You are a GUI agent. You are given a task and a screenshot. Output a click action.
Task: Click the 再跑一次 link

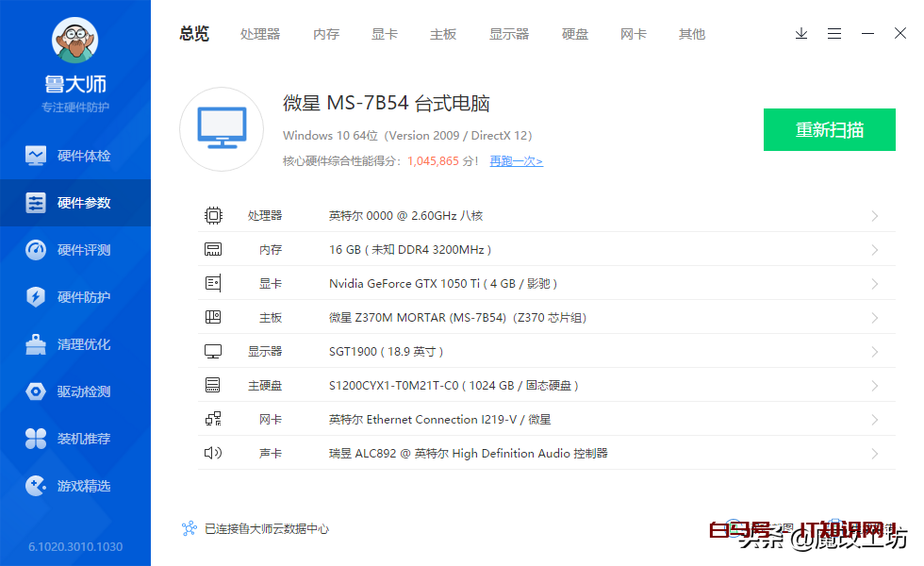point(516,161)
